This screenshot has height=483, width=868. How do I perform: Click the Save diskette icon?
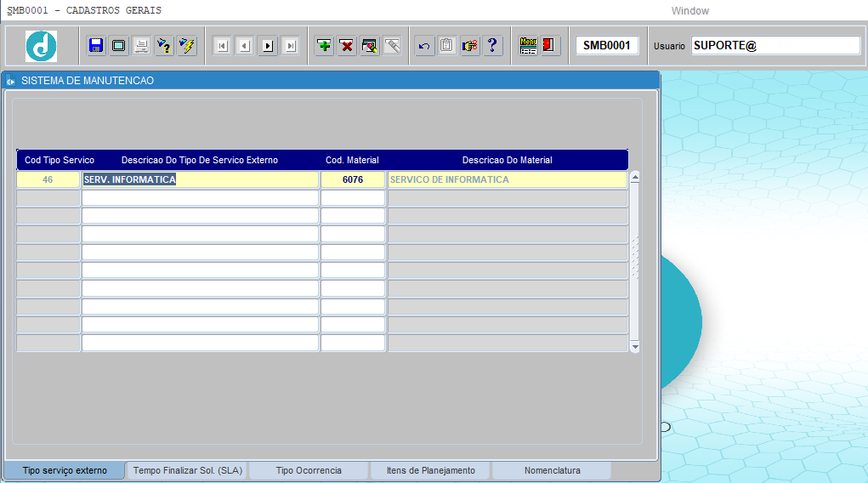pos(96,46)
